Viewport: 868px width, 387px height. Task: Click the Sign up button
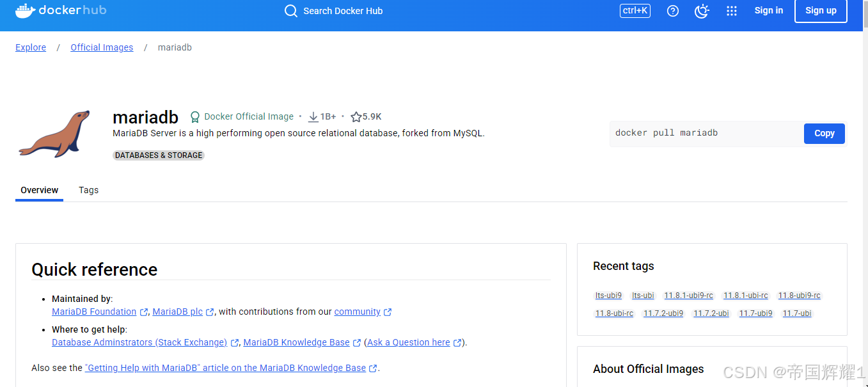coord(821,10)
